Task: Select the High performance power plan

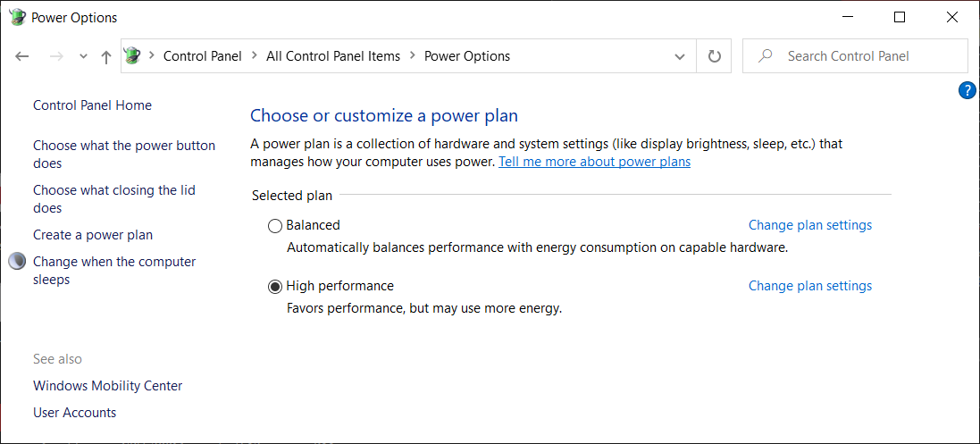Action: click(275, 287)
